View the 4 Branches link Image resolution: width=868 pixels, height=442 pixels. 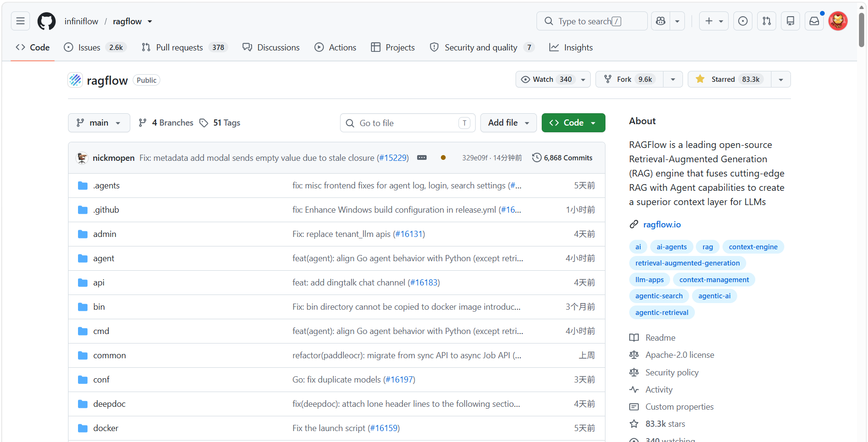click(x=166, y=123)
